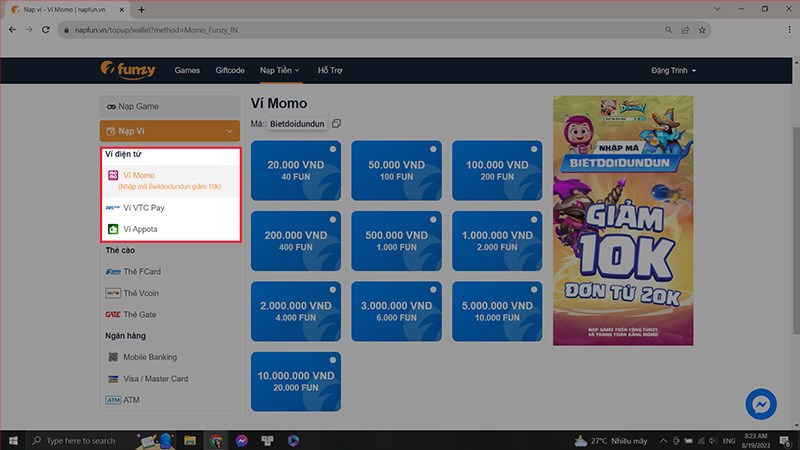800x450 pixels.
Task: Click the Ví VTC Pay icon
Action: [x=113, y=208]
